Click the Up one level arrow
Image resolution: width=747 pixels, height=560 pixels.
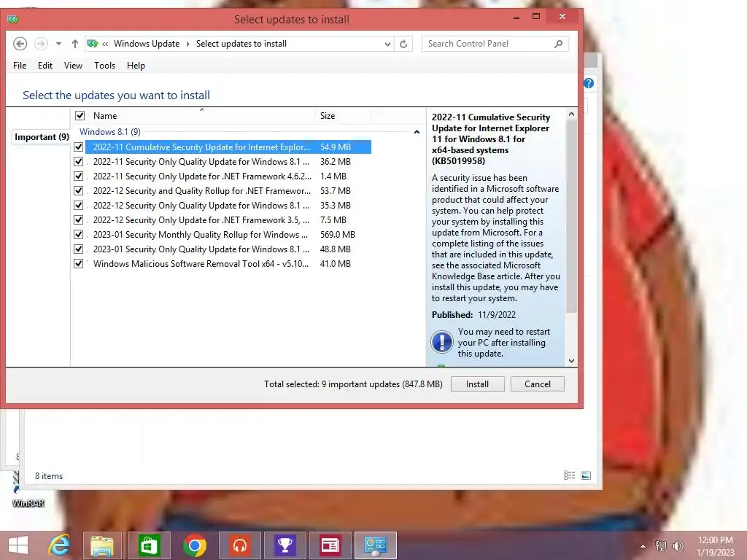75,44
